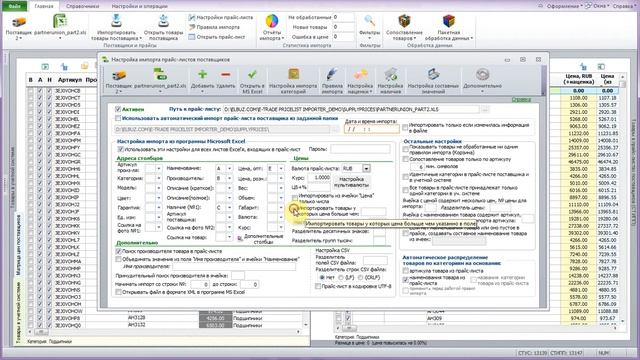
Task: Enable Объединять значения из поля checkbox
Action: 118,259
